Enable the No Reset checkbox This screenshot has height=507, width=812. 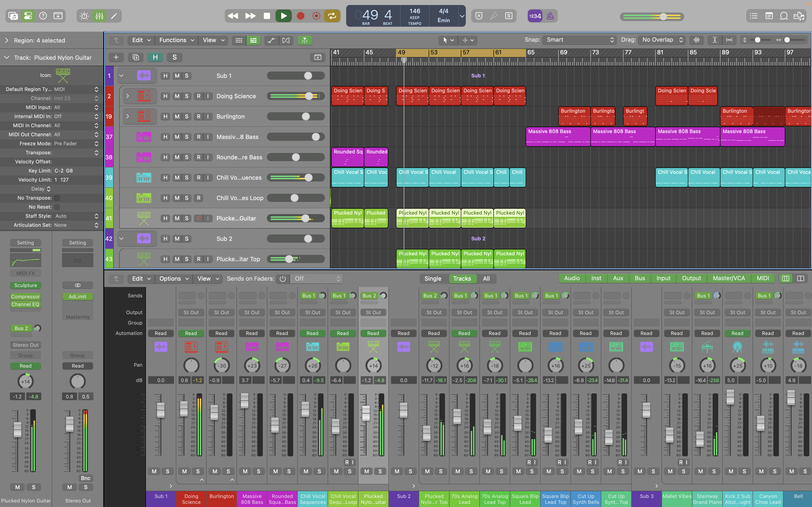57,207
